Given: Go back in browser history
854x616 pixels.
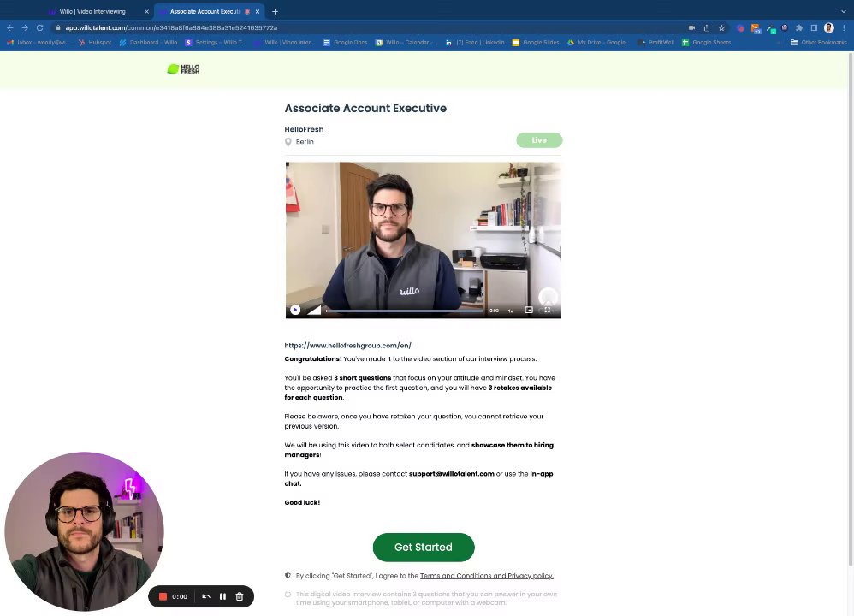Looking at the screenshot, I should [9, 27].
